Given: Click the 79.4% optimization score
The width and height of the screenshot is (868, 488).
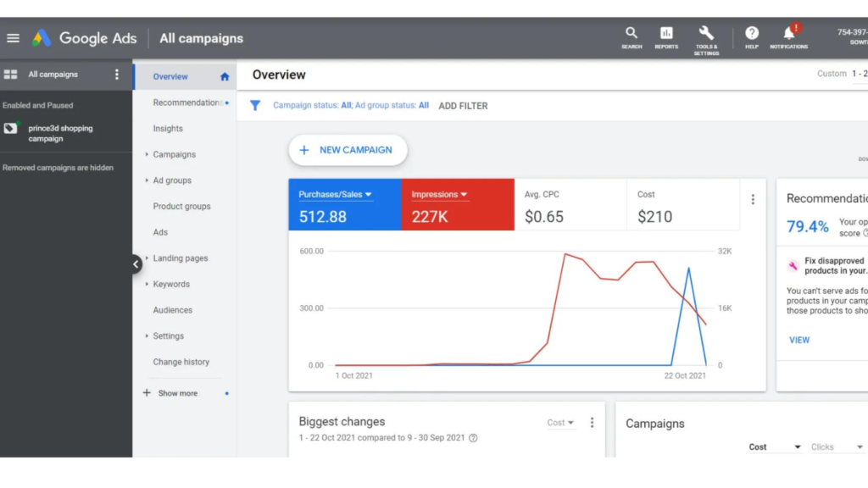Looking at the screenshot, I should pos(808,227).
